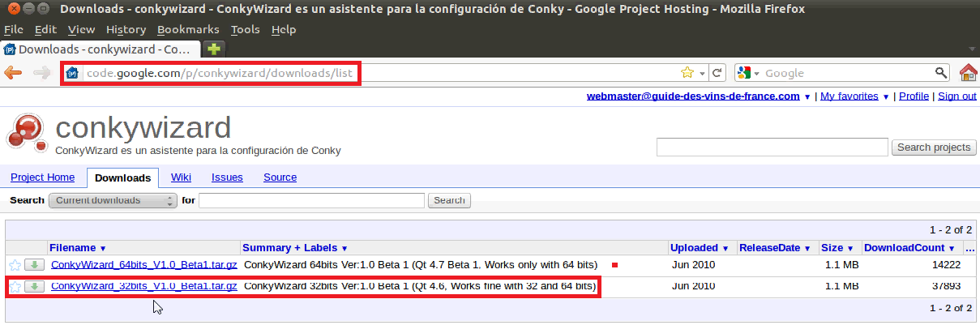Click the Profile link
Viewport: 980px width, 325px height.
pyautogui.click(x=914, y=96)
